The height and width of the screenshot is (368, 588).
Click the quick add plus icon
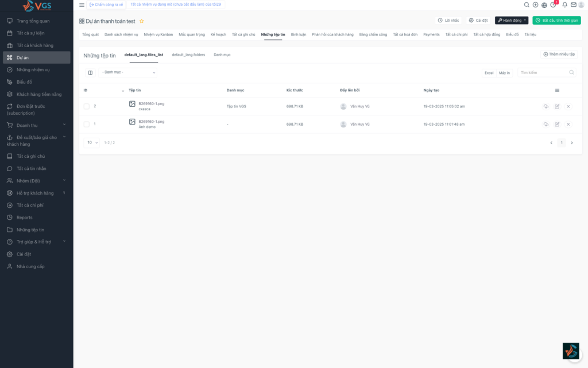536,5
